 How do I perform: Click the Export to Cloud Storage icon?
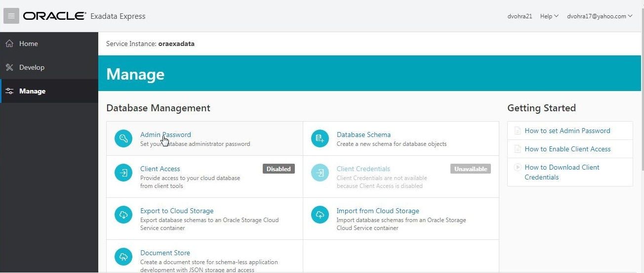pyautogui.click(x=123, y=215)
